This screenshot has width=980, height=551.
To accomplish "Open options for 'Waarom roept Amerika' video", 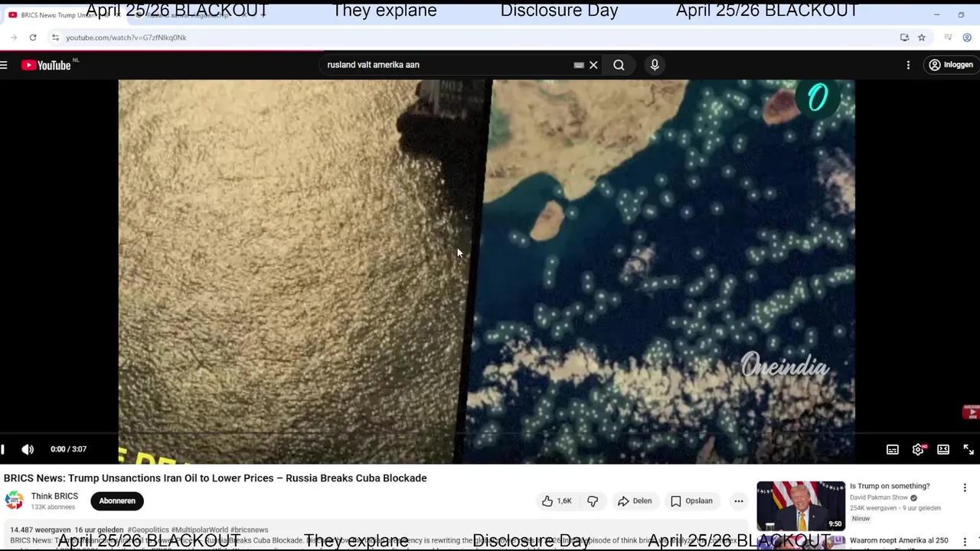I will tap(965, 542).
